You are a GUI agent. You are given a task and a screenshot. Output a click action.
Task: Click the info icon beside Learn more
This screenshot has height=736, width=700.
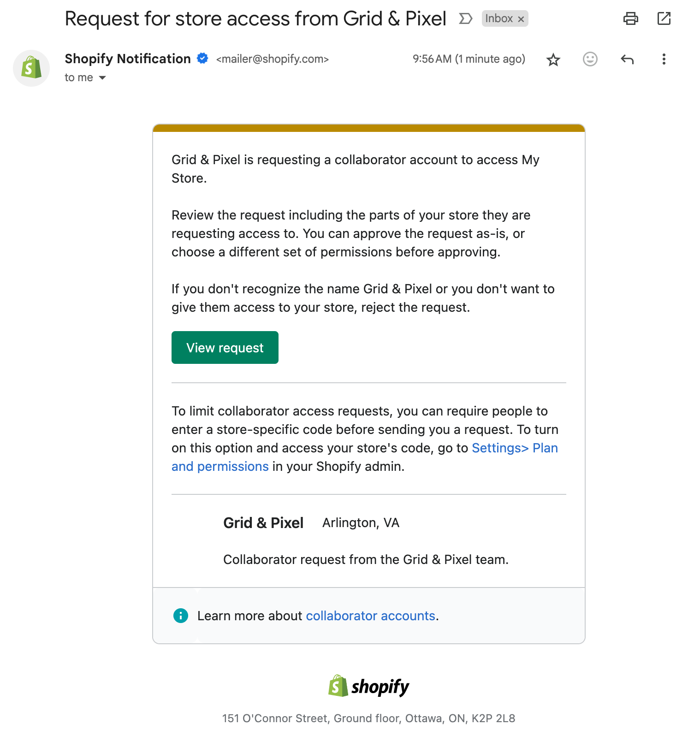click(x=180, y=616)
